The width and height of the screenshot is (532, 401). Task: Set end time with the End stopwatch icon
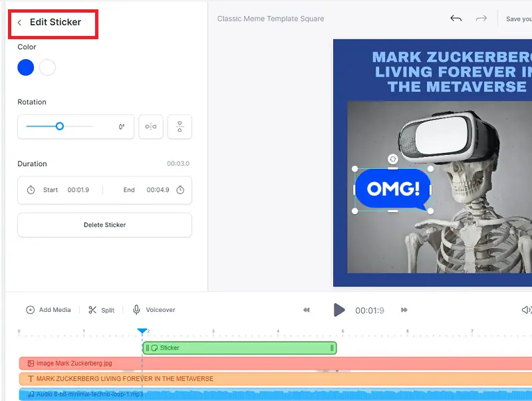[180, 190]
